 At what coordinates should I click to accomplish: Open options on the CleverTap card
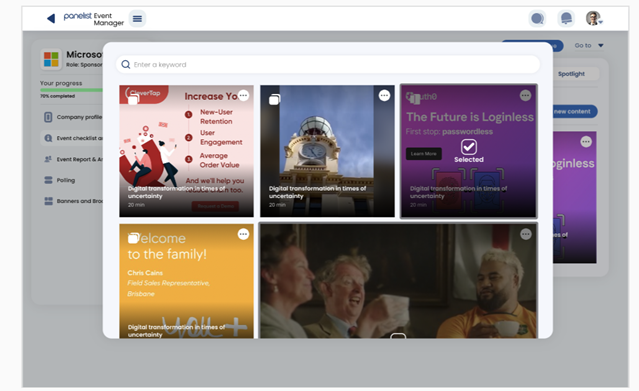pyautogui.click(x=243, y=95)
